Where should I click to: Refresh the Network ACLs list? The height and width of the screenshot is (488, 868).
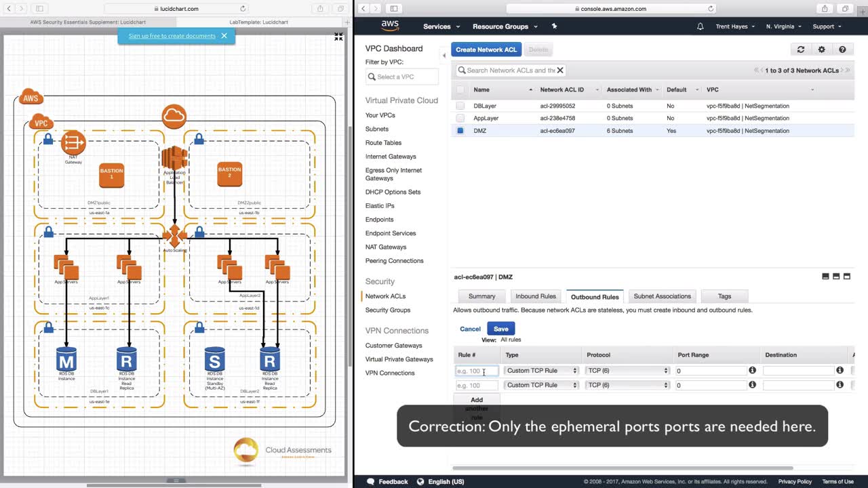click(x=801, y=49)
